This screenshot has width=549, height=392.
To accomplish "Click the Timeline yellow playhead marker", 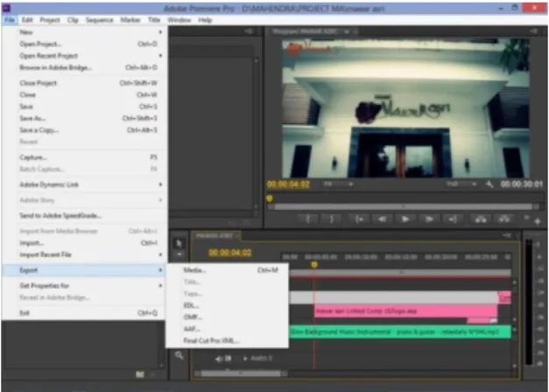I will (x=314, y=264).
